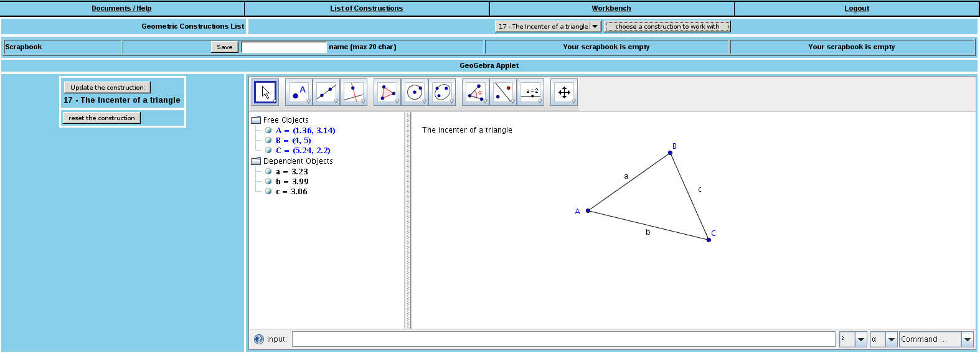
Task: Select the Angle measurement tool
Action: tap(476, 92)
